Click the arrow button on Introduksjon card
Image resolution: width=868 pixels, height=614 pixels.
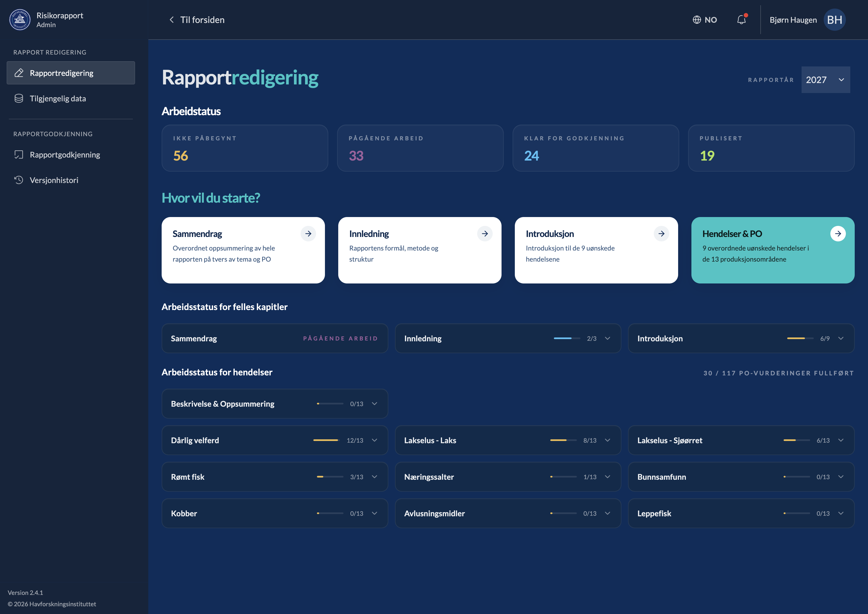pos(661,234)
